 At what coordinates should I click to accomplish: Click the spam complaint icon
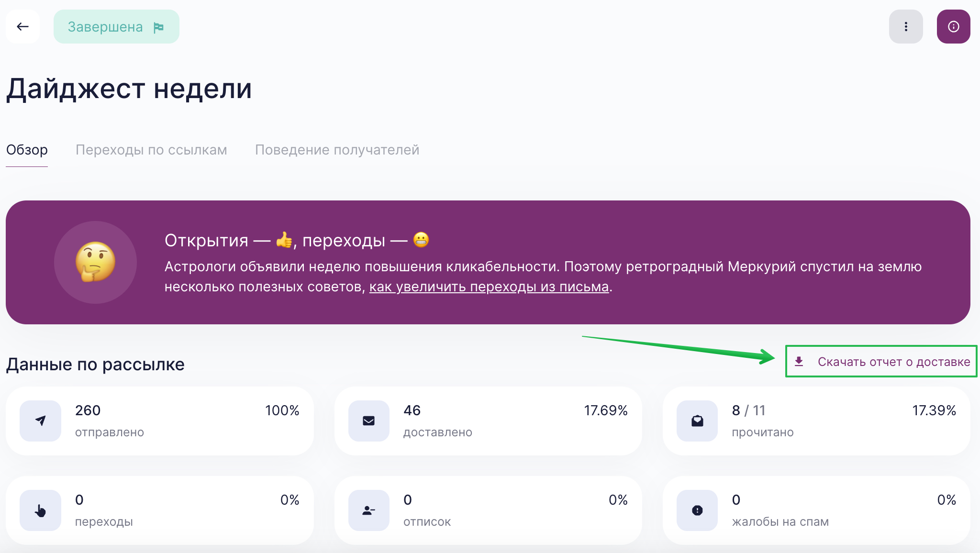[x=697, y=509]
